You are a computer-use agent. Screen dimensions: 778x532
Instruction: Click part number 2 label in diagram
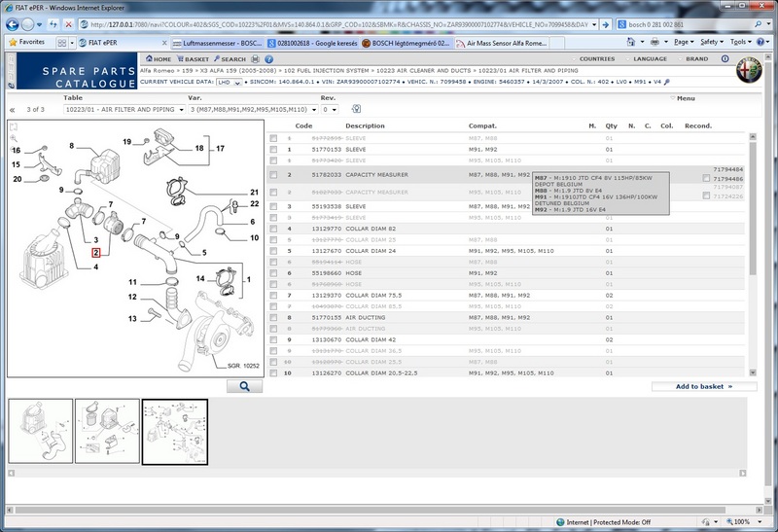(96, 253)
